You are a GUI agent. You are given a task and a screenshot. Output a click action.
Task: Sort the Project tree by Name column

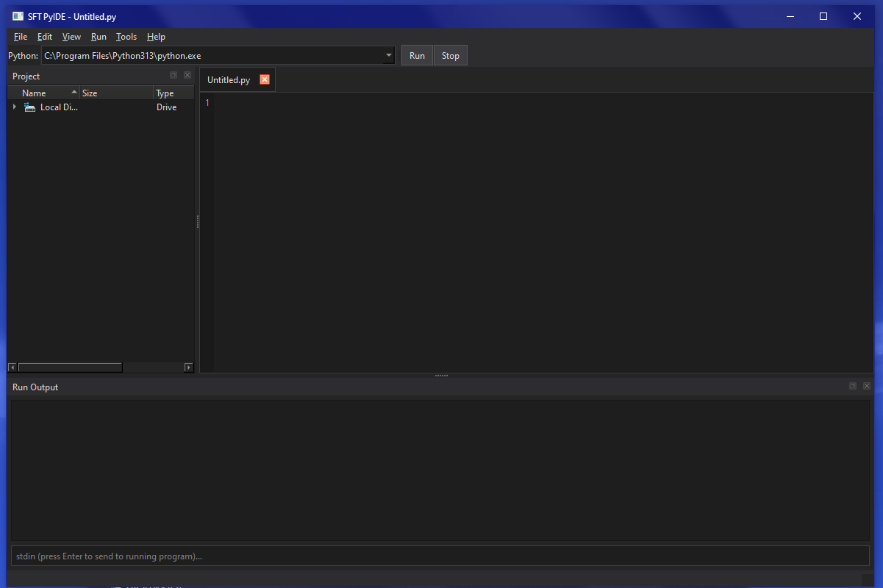[44, 93]
